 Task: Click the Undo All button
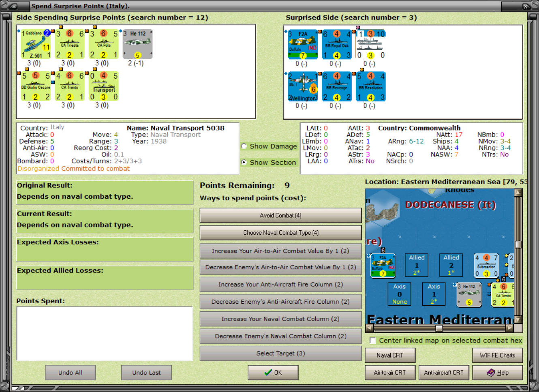[x=70, y=373]
